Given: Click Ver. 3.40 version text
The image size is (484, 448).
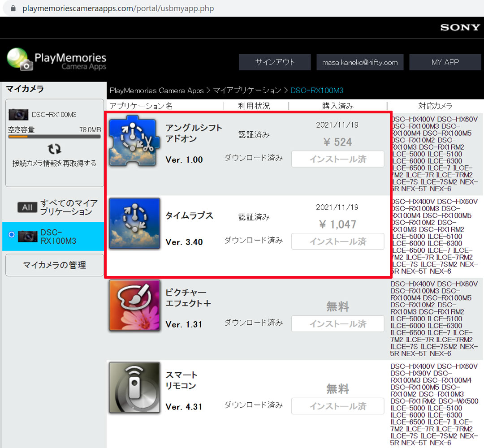Looking at the screenshot, I should point(184,242).
